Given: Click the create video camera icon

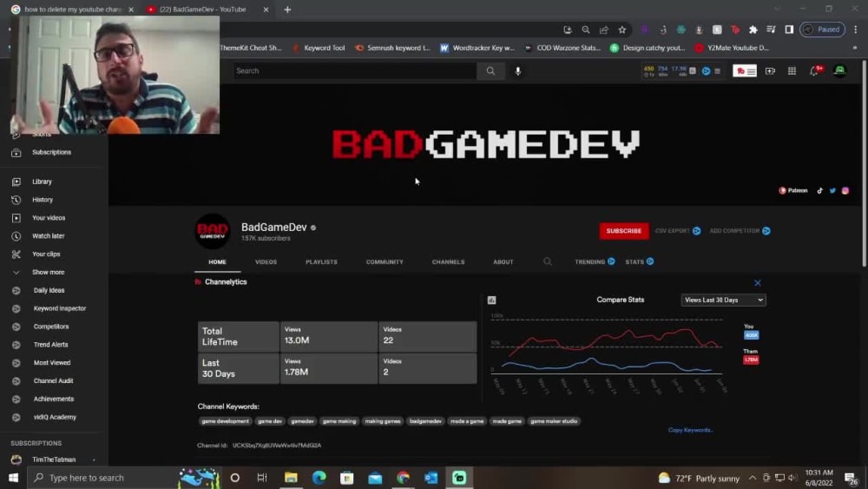Looking at the screenshot, I should (x=770, y=71).
